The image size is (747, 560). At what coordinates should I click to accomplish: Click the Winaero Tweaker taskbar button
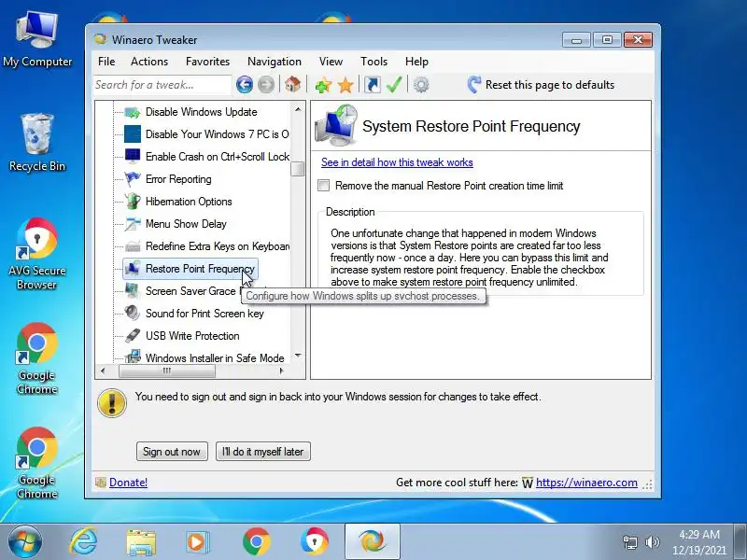372,542
